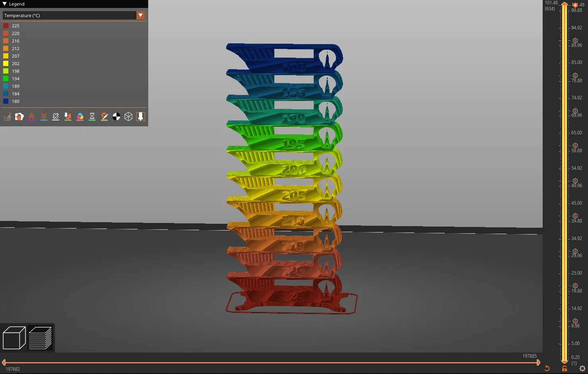Open the Temperature (°C) view type dropdown
The width and height of the screenshot is (588, 374).
tap(74, 16)
